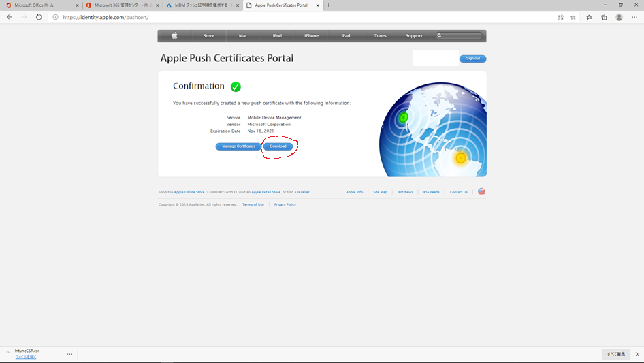Open the Site Map footer link
The height and width of the screenshot is (363, 644).
tap(380, 192)
